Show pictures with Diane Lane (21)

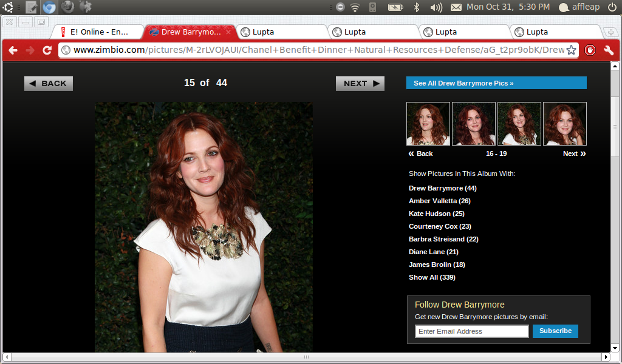click(x=434, y=252)
